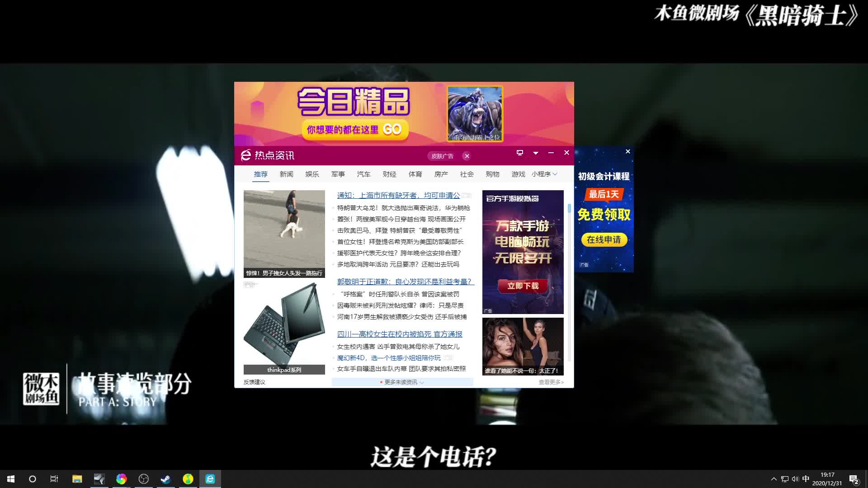868x488 pixels.
Task: Expand the 小程序 dropdown menu
Action: click(x=545, y=174)
